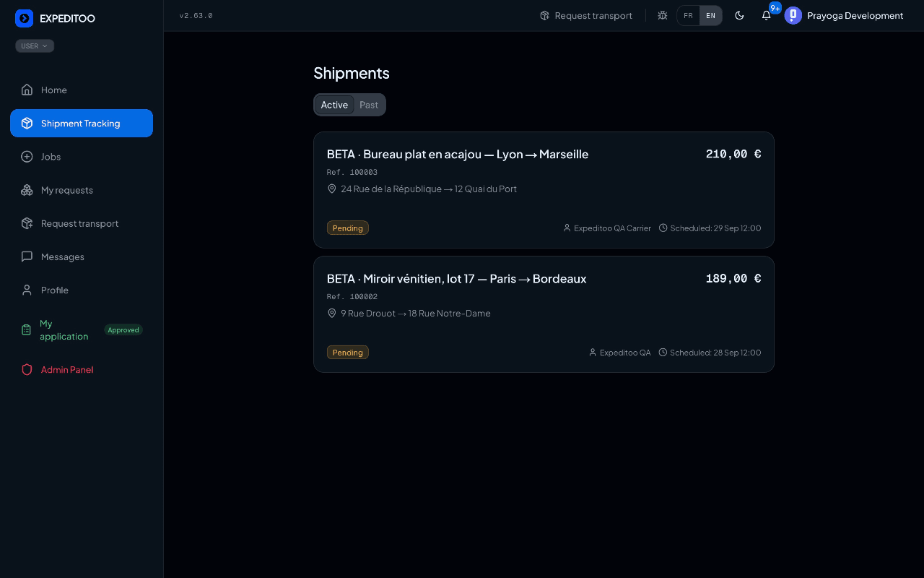
Task: Click the bug report icon
Action: click(663, 15)
